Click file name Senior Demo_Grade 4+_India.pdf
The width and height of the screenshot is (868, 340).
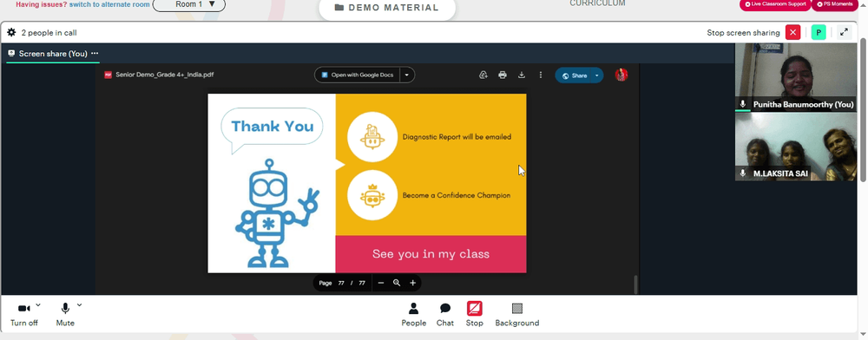tap(164, 75)
